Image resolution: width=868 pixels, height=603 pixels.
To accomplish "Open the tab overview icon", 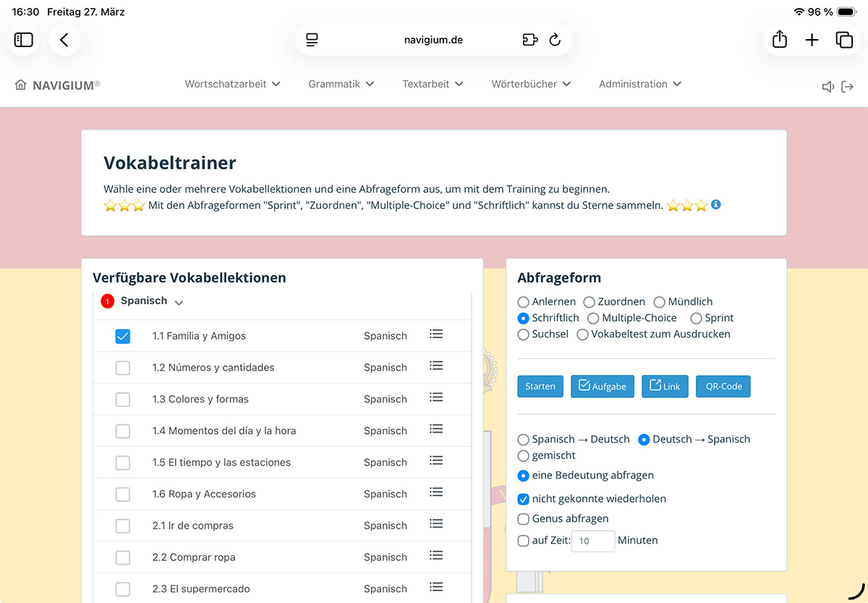I will pos(844,40).
